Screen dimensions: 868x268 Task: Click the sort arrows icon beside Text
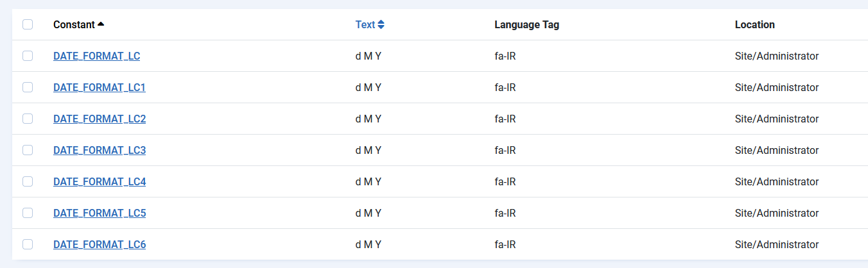(x=381, y=24)
